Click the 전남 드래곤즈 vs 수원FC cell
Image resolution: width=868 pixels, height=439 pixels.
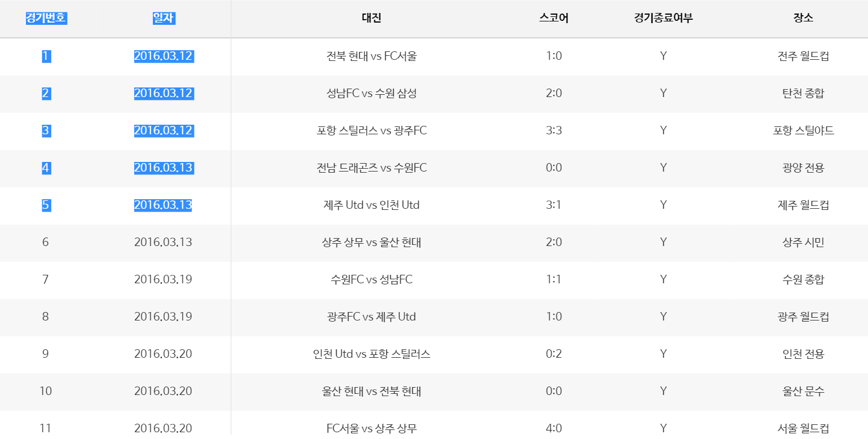tap(371, 168)
